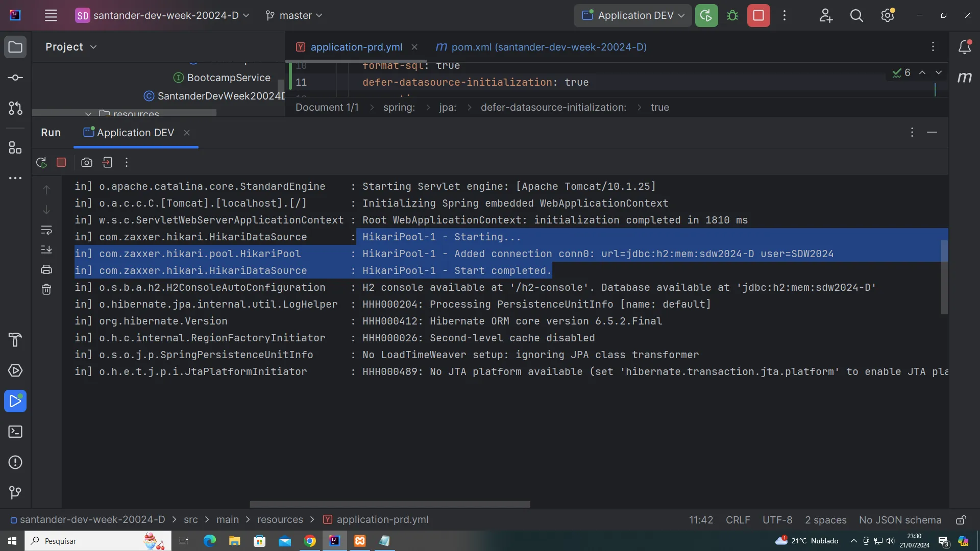Open the Build hammer tool window
Viewport: 980px width, 551px height.
point(15,340)
